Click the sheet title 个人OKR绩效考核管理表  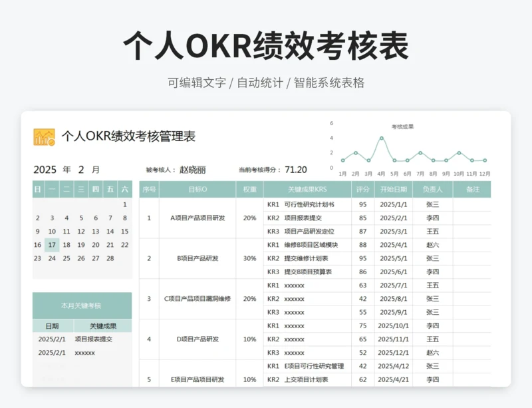(128, 136)
